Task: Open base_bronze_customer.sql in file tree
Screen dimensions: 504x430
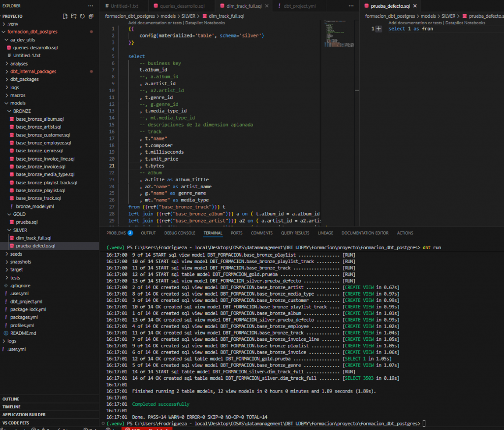Action: pos(43,135)
